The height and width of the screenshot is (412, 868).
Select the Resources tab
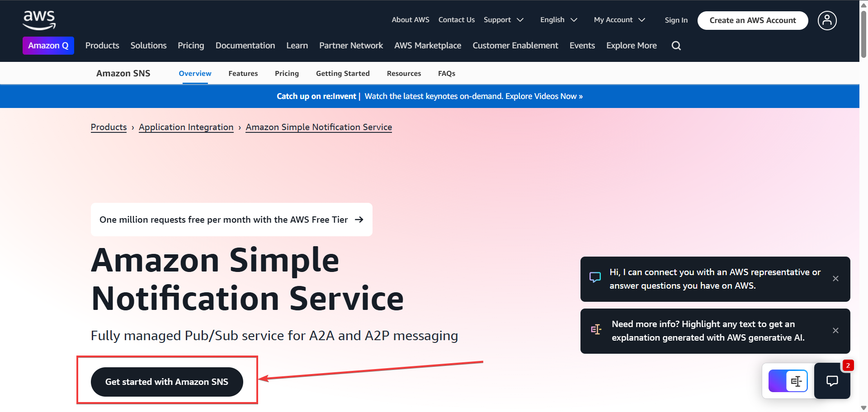(x=404, y=73)
